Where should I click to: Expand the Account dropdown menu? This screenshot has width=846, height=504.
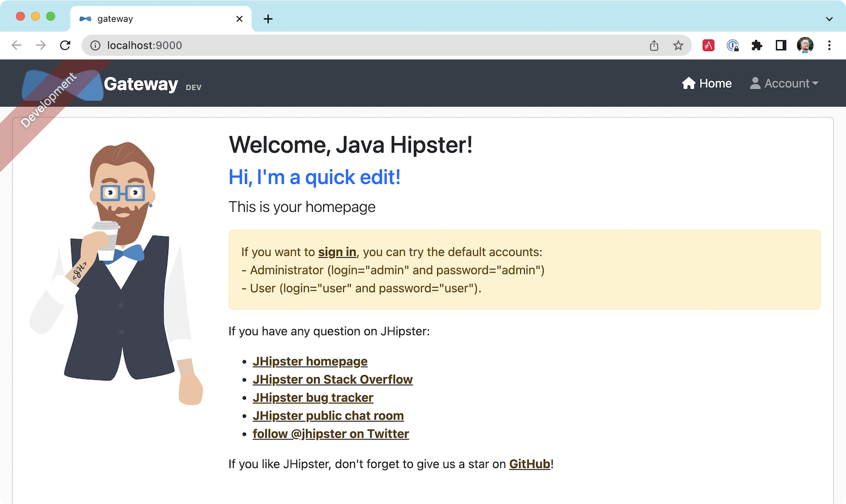coord(784,83)
